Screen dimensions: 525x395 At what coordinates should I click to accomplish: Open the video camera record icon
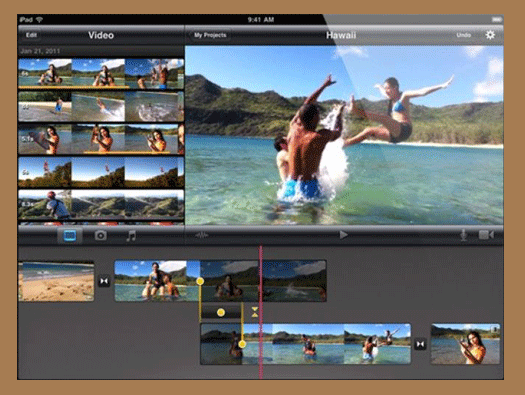point(486,235)
